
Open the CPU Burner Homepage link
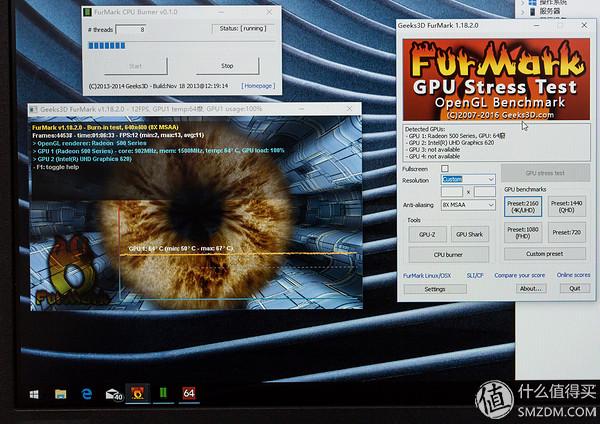tap(258, 86)
